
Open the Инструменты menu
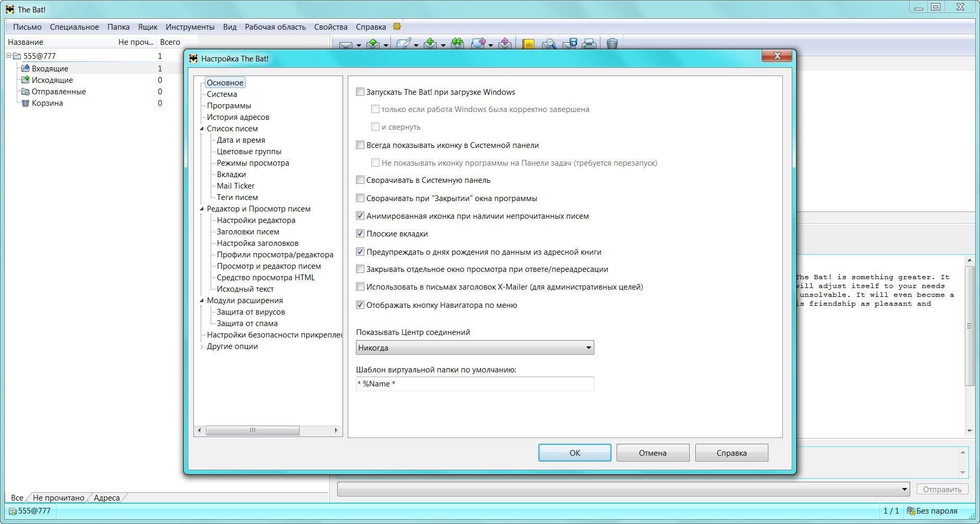tap(190, 27)
